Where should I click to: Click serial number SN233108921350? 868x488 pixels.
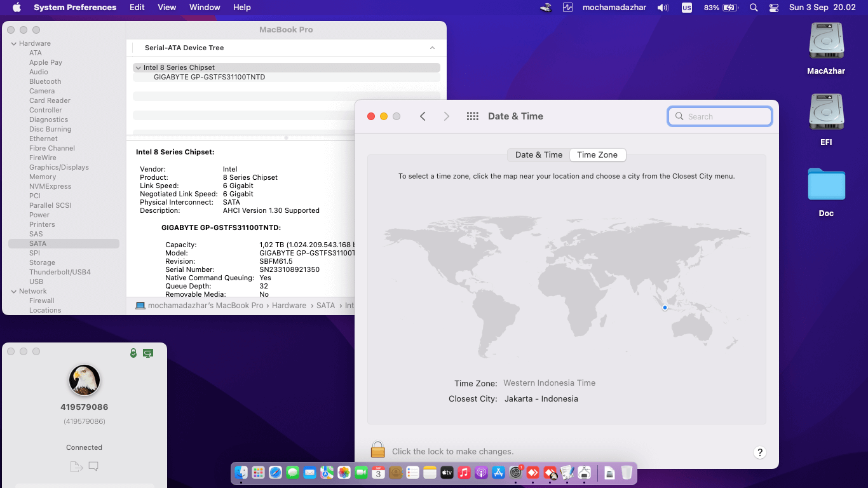point(289,269)
